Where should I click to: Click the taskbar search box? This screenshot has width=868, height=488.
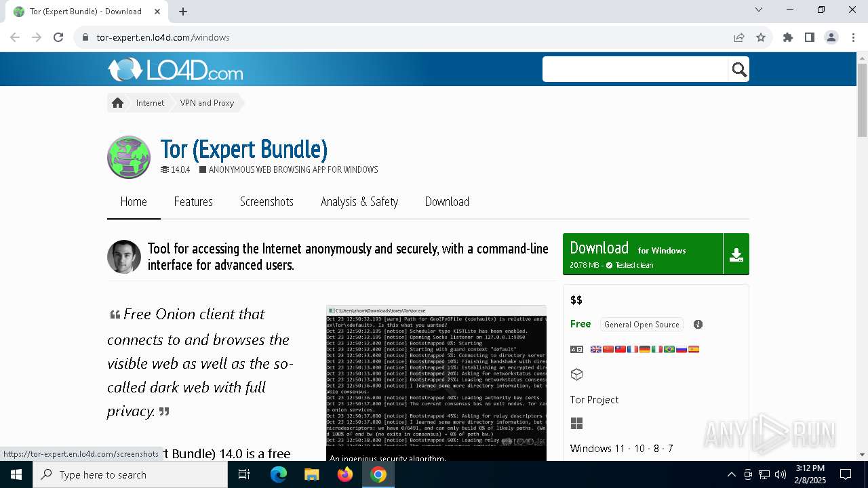pos(130,474)
